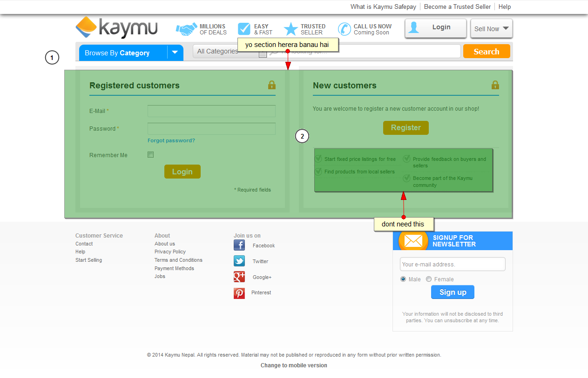Click the newsletter envelope icon

(413, 241)
